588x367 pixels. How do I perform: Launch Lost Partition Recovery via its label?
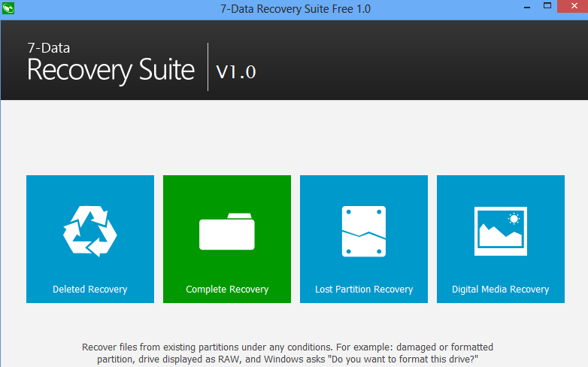[364, 290]
